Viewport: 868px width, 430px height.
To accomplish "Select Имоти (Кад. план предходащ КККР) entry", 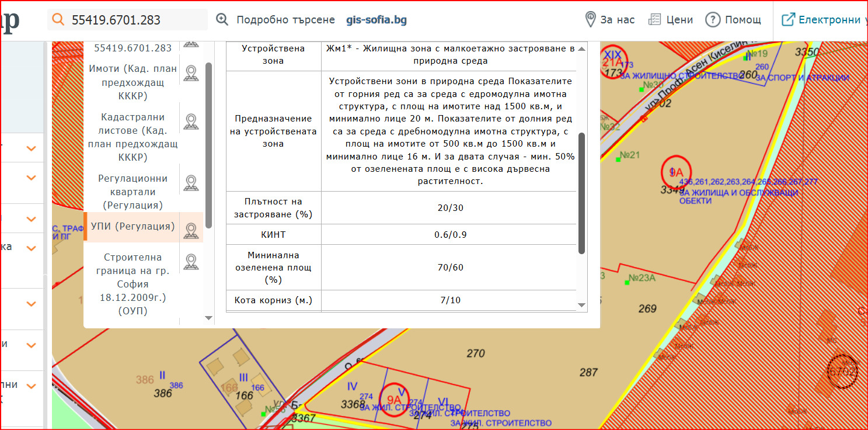I will pos(133,82).
